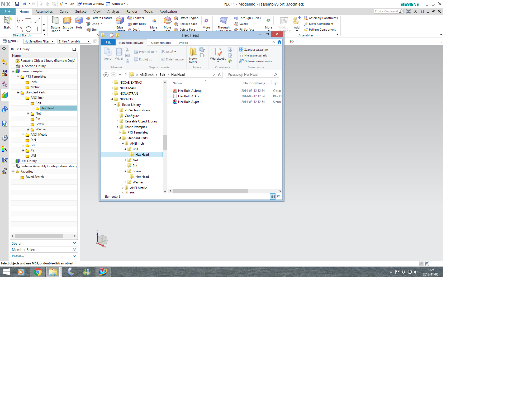
Task: Click the Undo arrow in NX toolbar
Action: pyautogui.click(x=24, y=4)
